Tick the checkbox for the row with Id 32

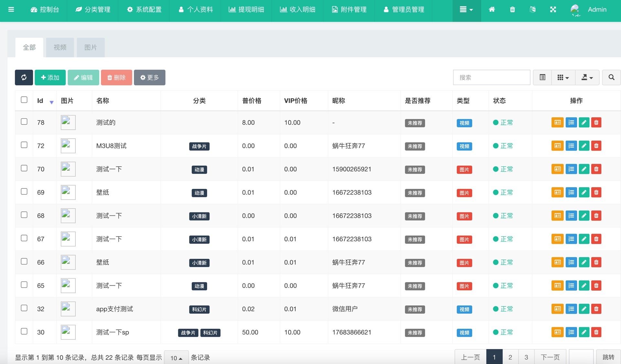point(24,308)
